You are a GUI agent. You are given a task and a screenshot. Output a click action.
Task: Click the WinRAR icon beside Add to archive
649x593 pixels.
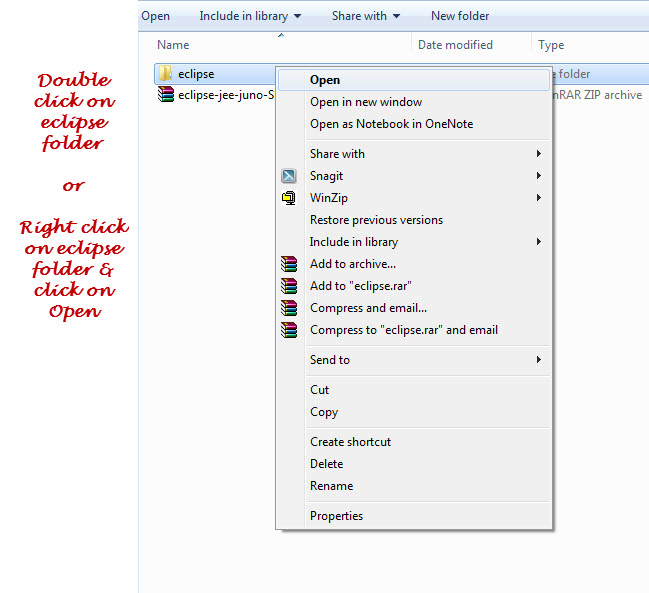tap(289, 264)
